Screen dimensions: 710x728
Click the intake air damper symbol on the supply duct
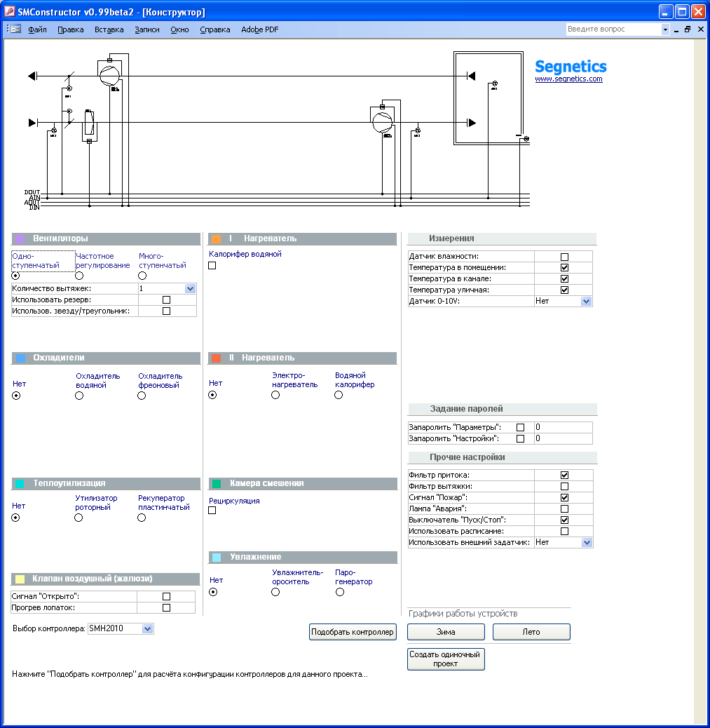click(69, 123)
